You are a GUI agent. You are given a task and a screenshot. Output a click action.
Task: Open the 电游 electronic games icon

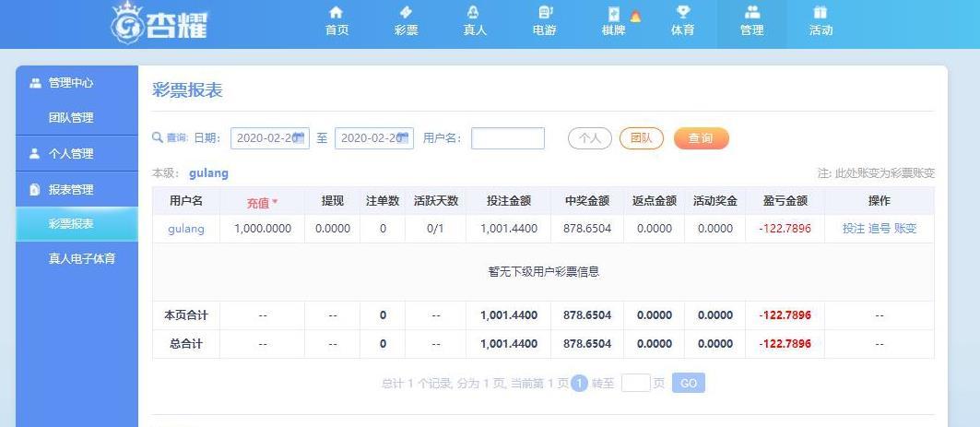tap(545, 13)
